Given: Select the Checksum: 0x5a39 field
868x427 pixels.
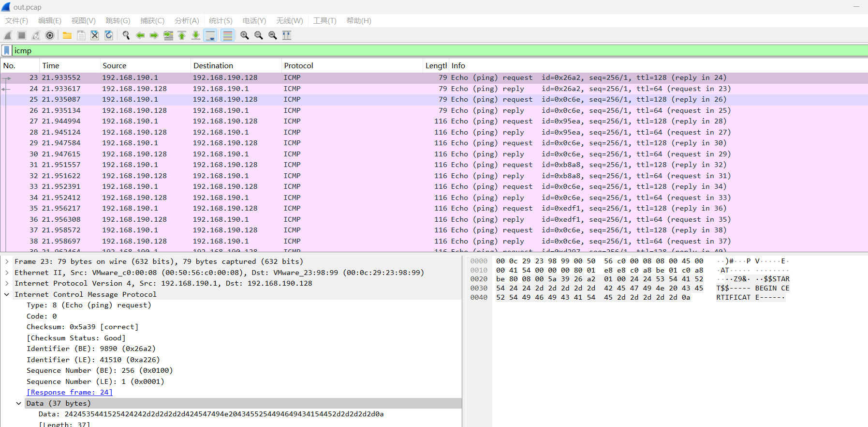Looking at the screenshot, I should click(x=82, y=327).
